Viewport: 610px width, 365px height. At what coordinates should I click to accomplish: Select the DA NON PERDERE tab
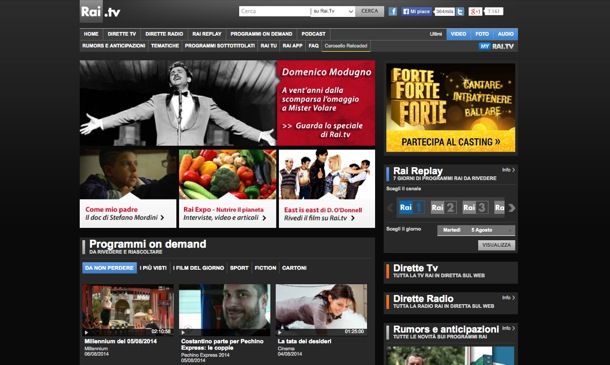point(109,268)
